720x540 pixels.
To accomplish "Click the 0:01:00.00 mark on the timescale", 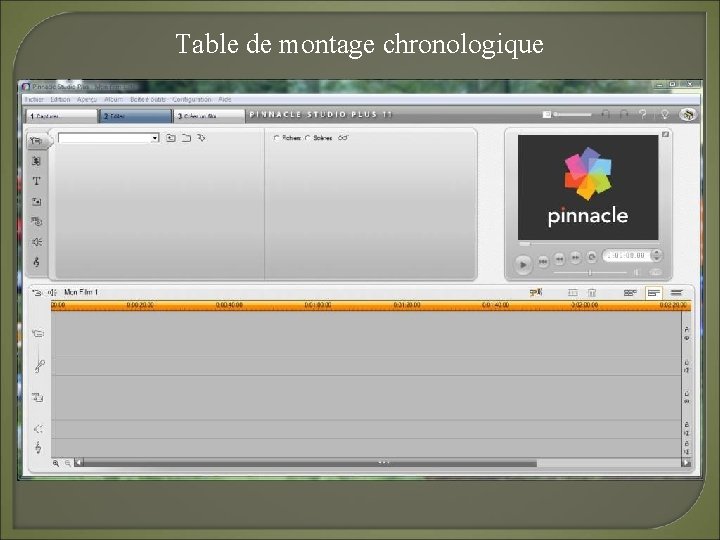I will pos(318,305).
